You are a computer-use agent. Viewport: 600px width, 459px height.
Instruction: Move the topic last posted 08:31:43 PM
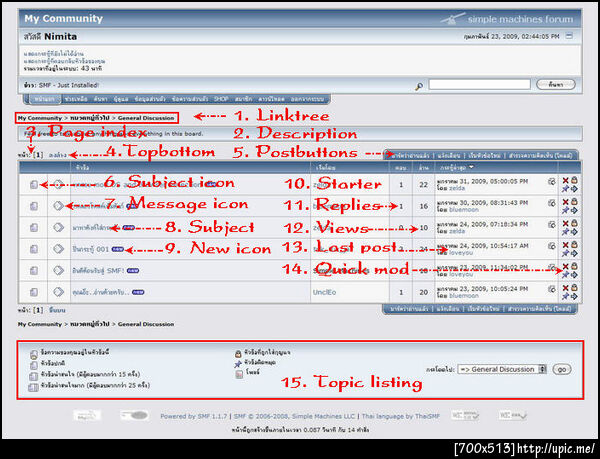pos(574,210)
